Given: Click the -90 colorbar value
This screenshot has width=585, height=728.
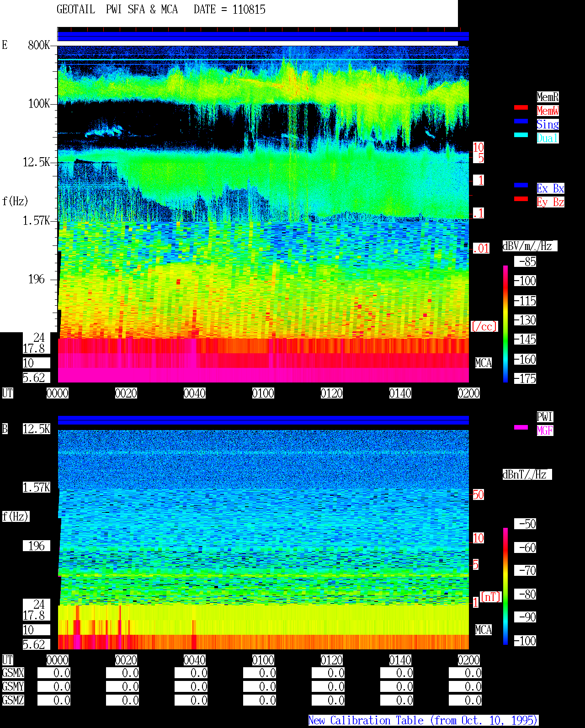Looking at the screenshot, I should coord(525,617).
